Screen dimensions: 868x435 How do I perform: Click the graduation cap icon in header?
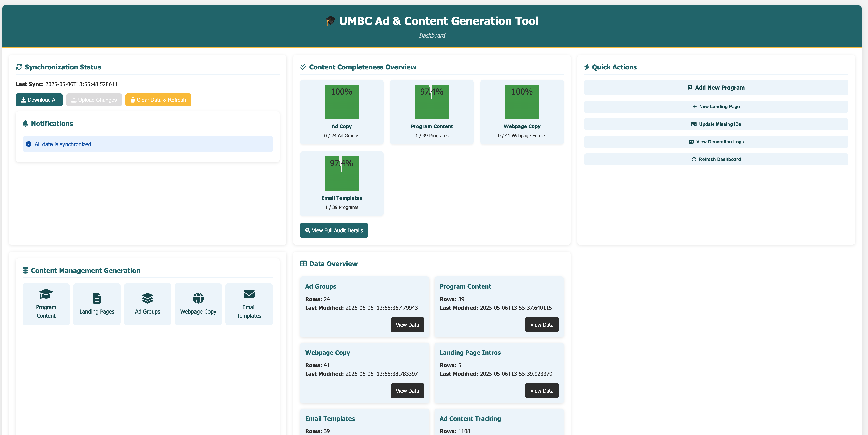(330, 21)
